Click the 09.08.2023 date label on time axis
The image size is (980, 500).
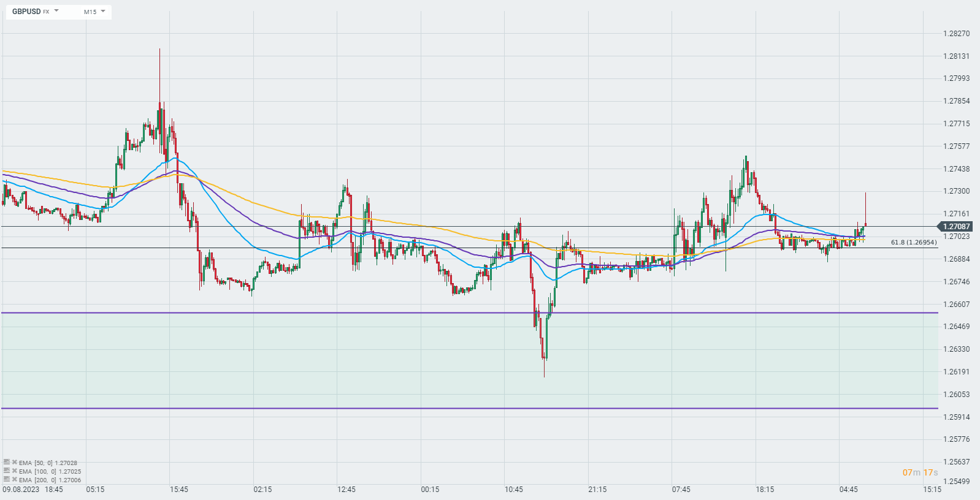21,490
